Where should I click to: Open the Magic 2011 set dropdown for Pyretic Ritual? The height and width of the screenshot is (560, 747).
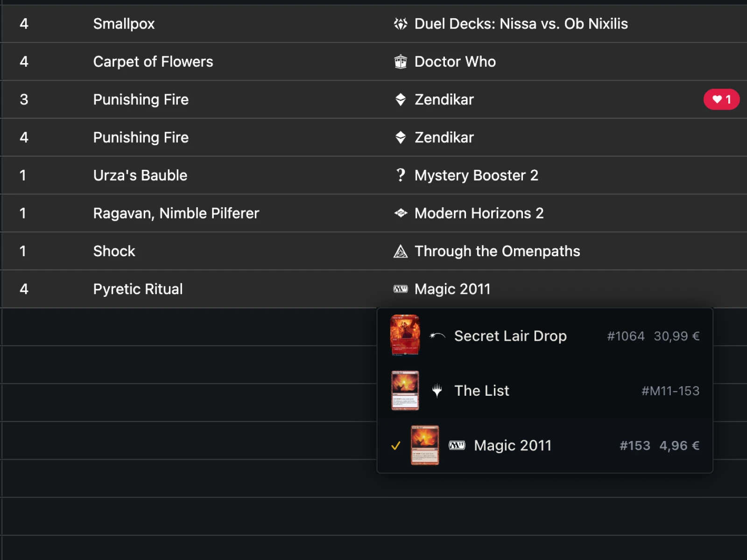(x=452, y=289)
